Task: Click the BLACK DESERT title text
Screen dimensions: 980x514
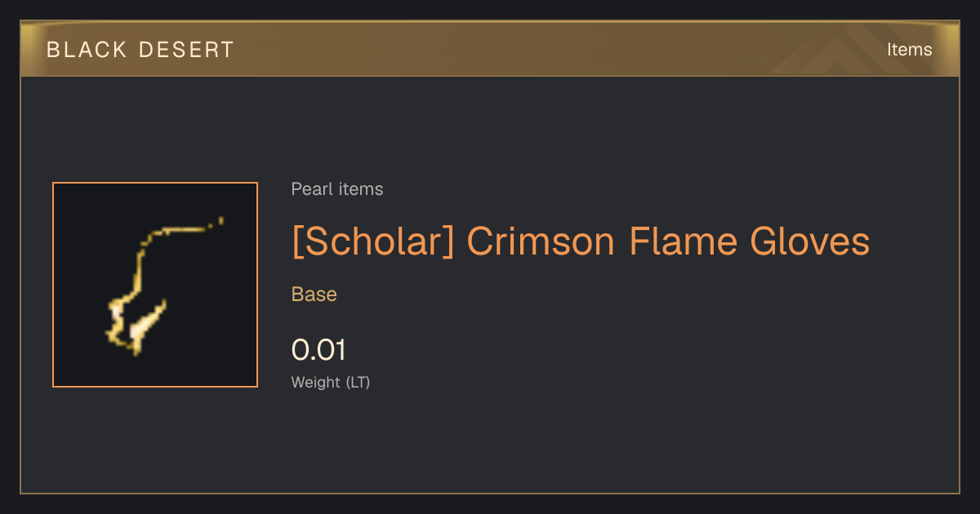Action: point(140,50)
